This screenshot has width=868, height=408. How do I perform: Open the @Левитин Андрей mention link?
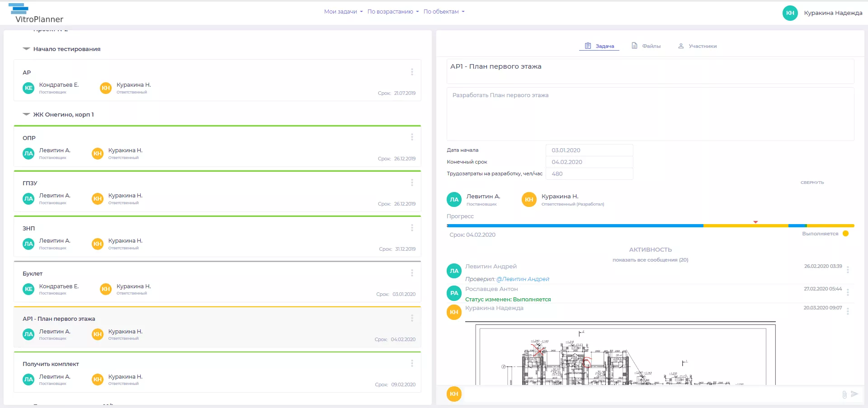click(523, 279)
